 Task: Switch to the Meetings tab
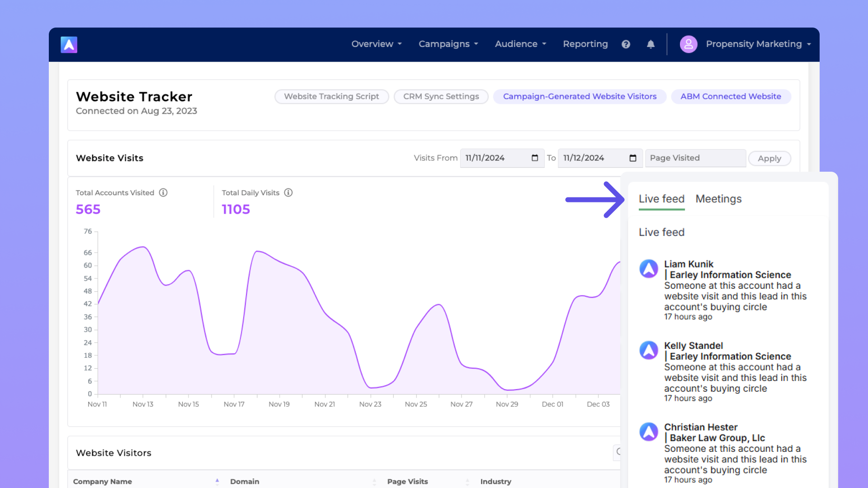pos(718,199)
